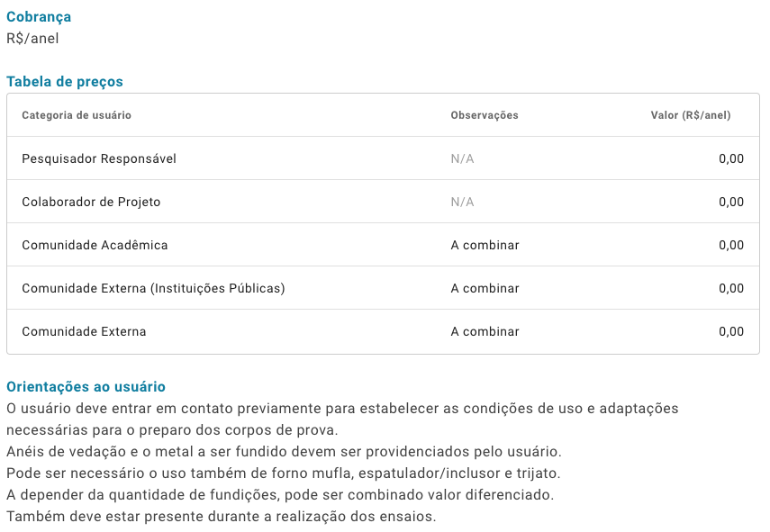This screenshot has height=532, width=770.
Task: Click the Observações column header
Action: (x=485, y=115)
